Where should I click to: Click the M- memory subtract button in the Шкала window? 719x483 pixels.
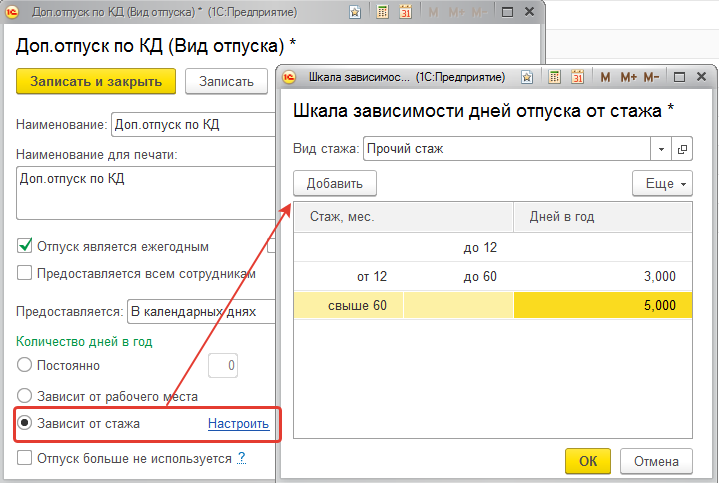click(652, 77)
